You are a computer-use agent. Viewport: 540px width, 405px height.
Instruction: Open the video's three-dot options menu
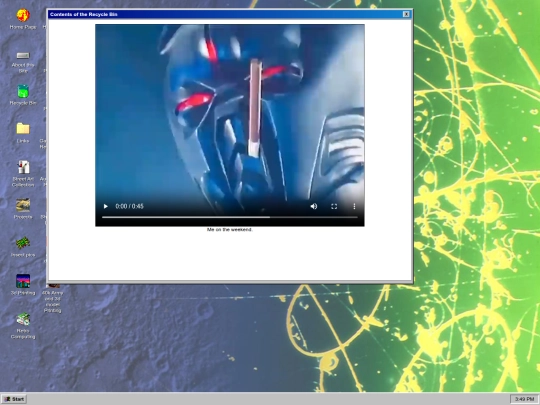[354, 206]
